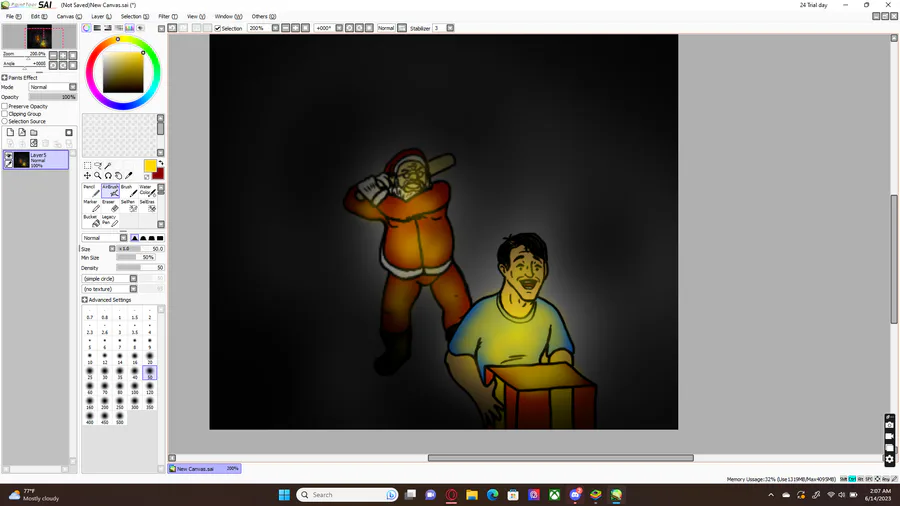The width and height of the screenshot is (900, 506).
Task: Pick the rectangular selection tool
Action: click(x=87, y=165)
